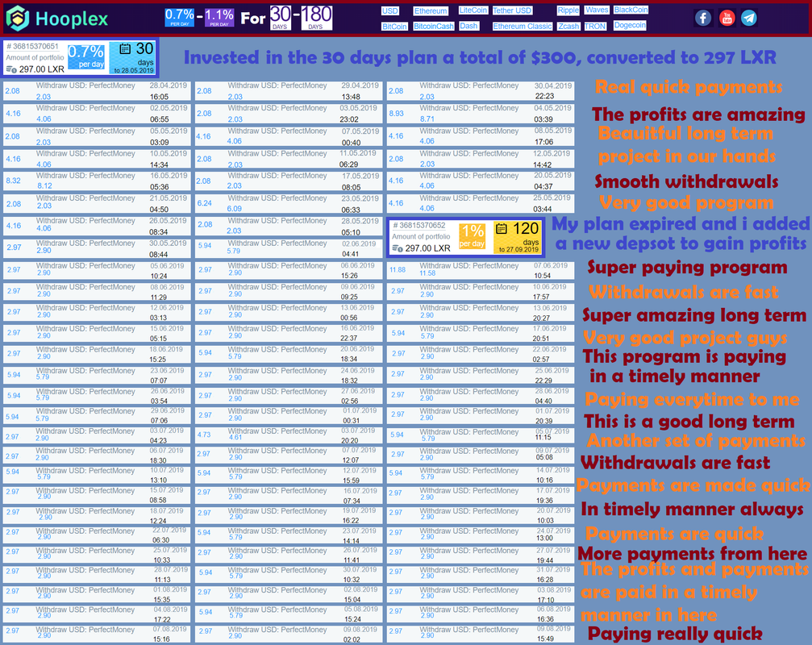
Task: Click the 0.7% per day header badge
Action: (x=180, y=18)
